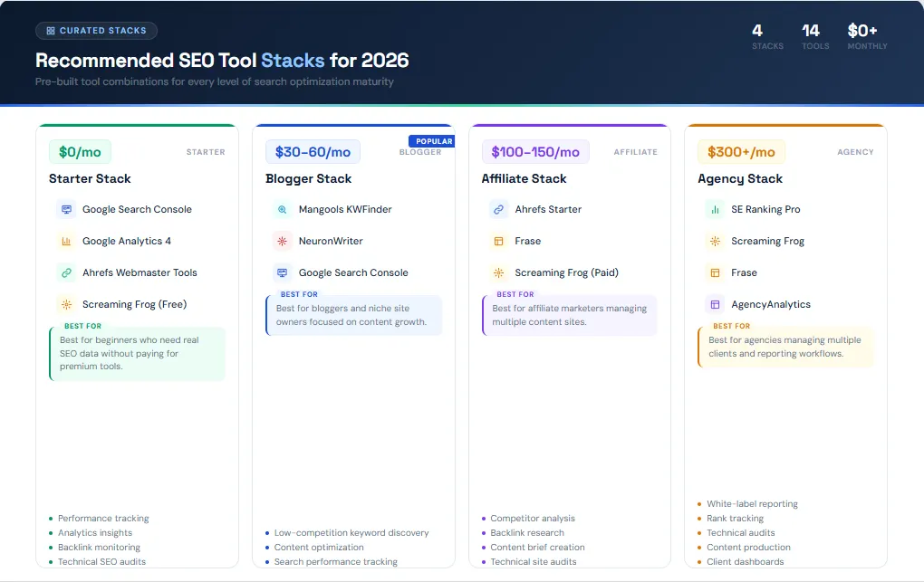Screen dimensions: 924x582
Task: Click the $300+/mo price badge
Action: pos(741,152)
